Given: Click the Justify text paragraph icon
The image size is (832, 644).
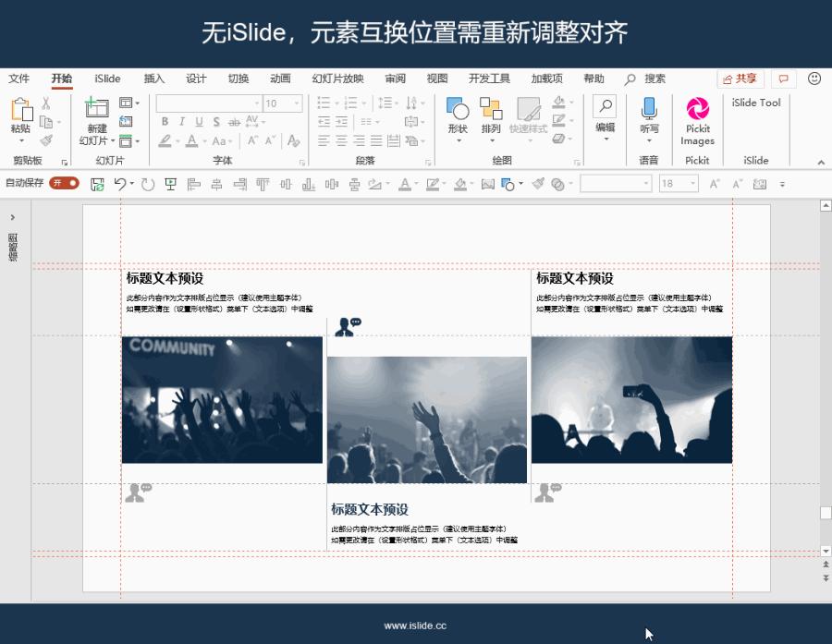Looking at the screenshot, I should pos(376,140).
